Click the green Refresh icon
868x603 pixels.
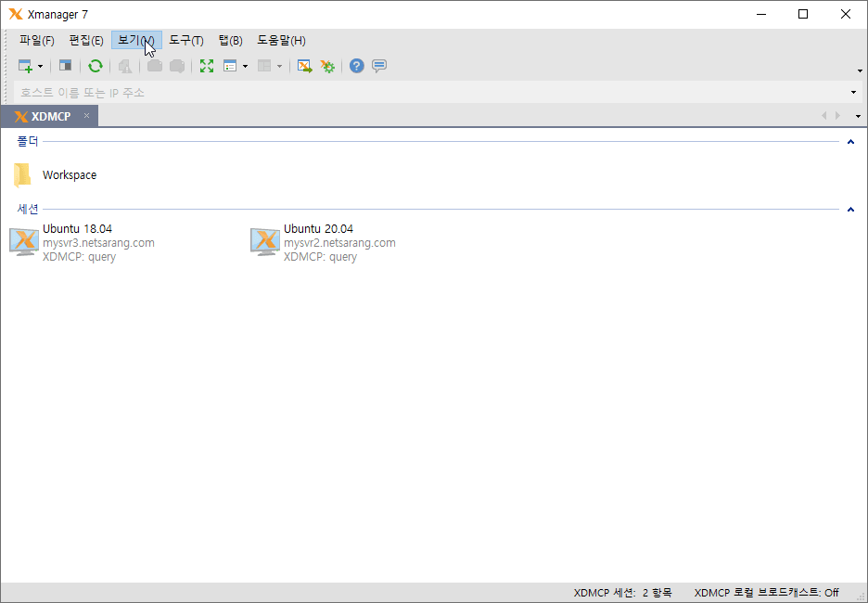pyautogui.click(x=96, y=66)
